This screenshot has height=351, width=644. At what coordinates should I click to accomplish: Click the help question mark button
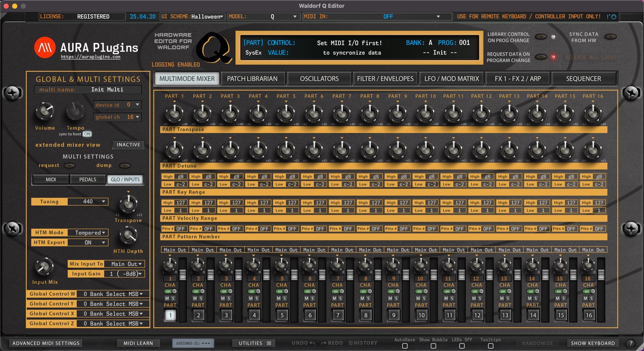631,343
